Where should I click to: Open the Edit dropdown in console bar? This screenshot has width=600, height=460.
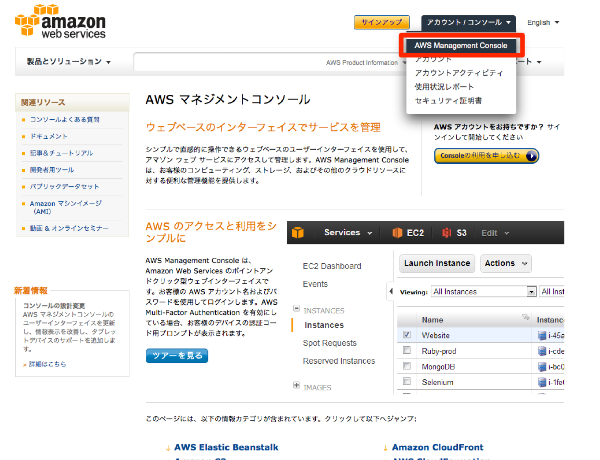pos(495,233)
